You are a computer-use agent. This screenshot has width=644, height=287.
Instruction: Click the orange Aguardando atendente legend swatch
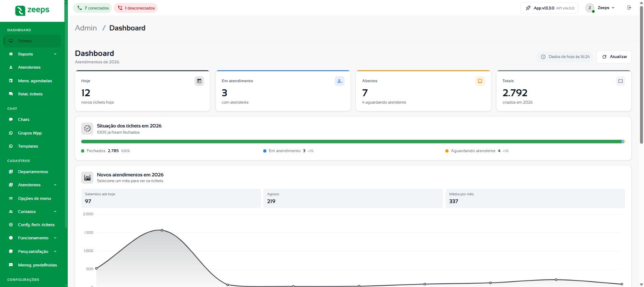point(447,151)
